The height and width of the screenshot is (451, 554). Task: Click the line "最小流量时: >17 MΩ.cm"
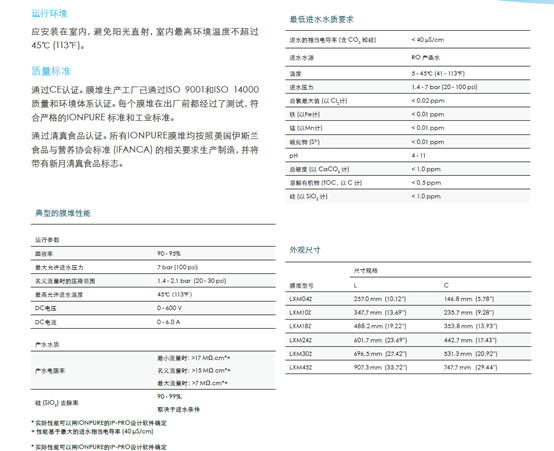tap(194, 358)
